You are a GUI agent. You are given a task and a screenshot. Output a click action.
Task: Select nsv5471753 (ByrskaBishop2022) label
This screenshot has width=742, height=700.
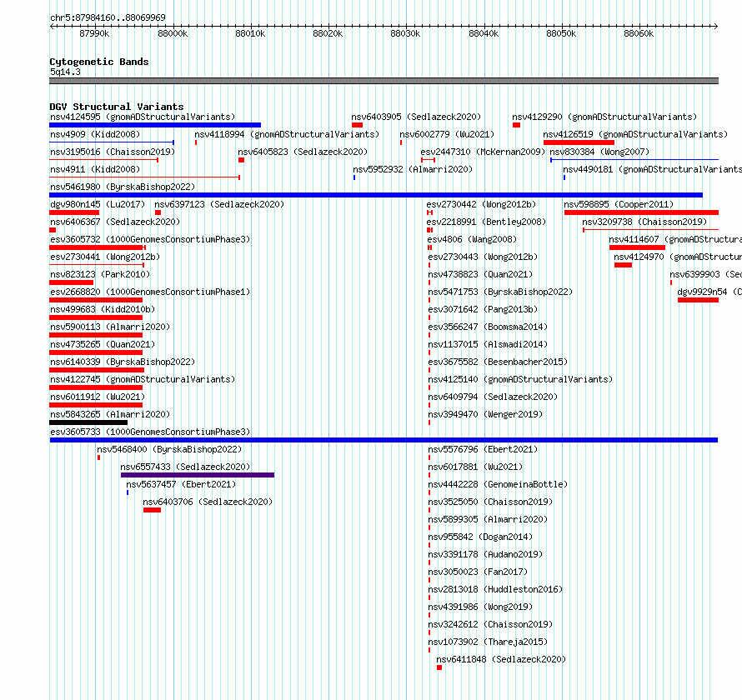(500, 292)
